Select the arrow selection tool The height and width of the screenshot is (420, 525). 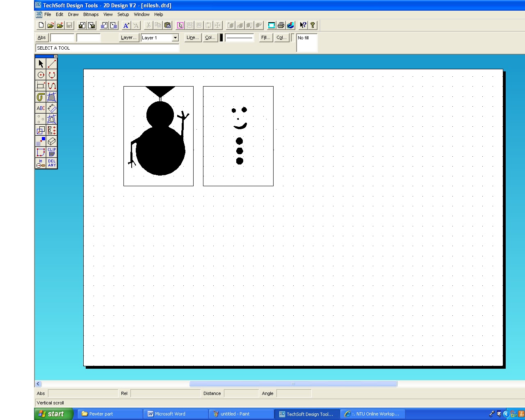click(41, 64)
